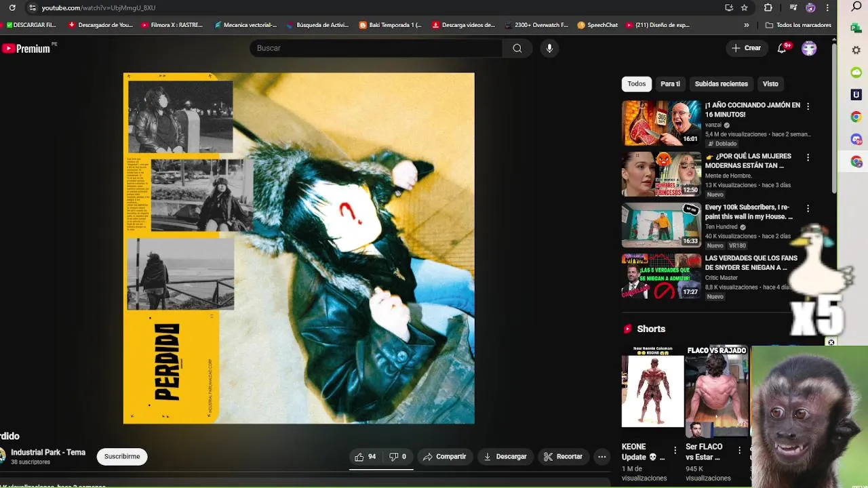Image resolution: width=868 pixels, height=488 pixels.
Task: Open Descarga videos de... bookmark
Action: (x=463, y=25)
